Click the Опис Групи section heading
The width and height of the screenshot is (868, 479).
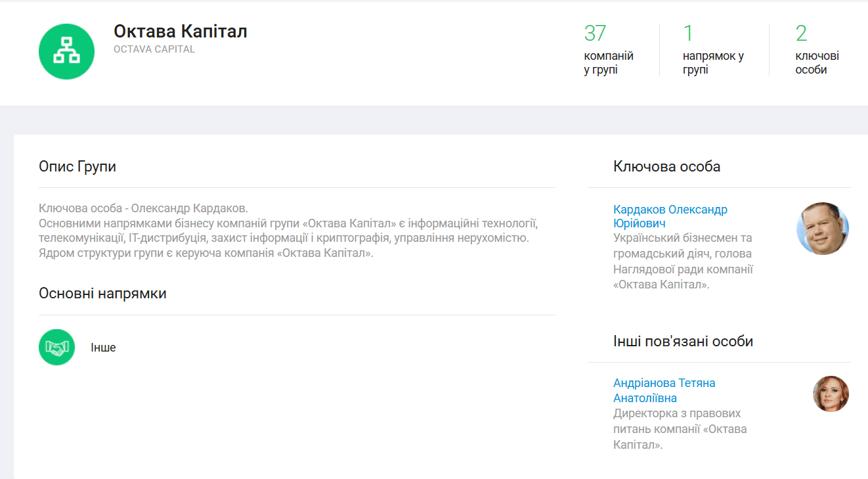[x=77, y=166]
